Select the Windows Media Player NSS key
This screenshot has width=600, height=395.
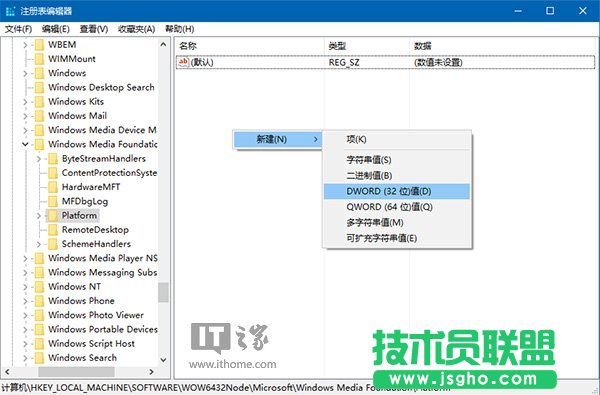(103, 258)
